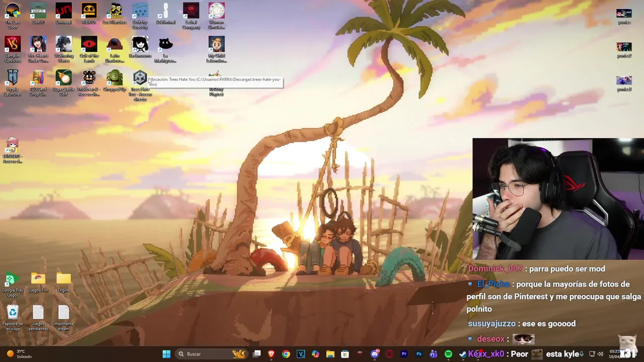
Task: Select the top ponies image thumbnail
Action: point(624,16)
